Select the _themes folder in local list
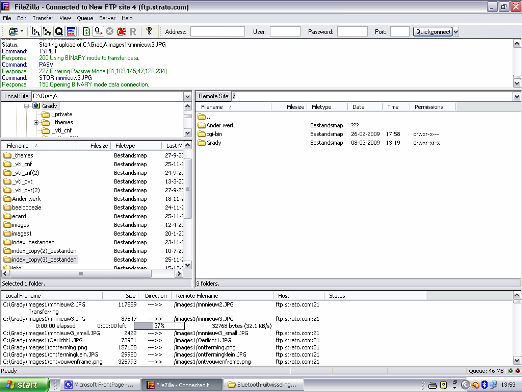522x392 pixels. pyautogui.click(x=19, y=155)
